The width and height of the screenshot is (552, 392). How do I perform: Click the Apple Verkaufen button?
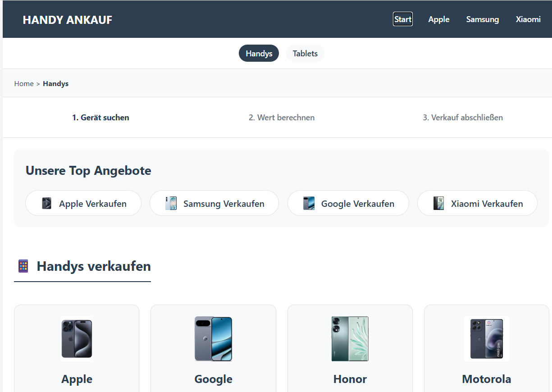(83, 203)
